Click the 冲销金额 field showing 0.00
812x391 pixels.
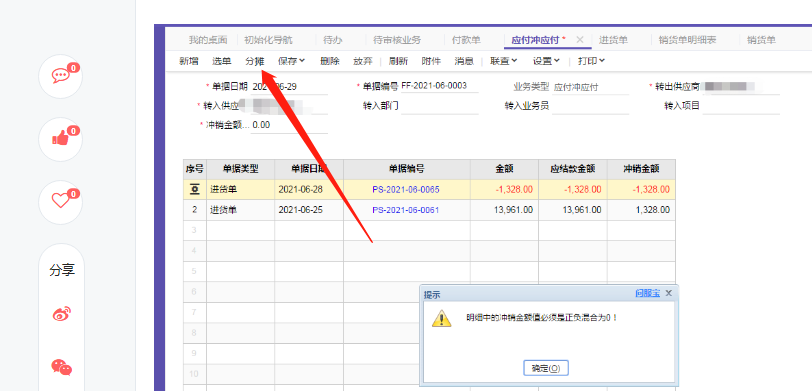click(289, 125)
